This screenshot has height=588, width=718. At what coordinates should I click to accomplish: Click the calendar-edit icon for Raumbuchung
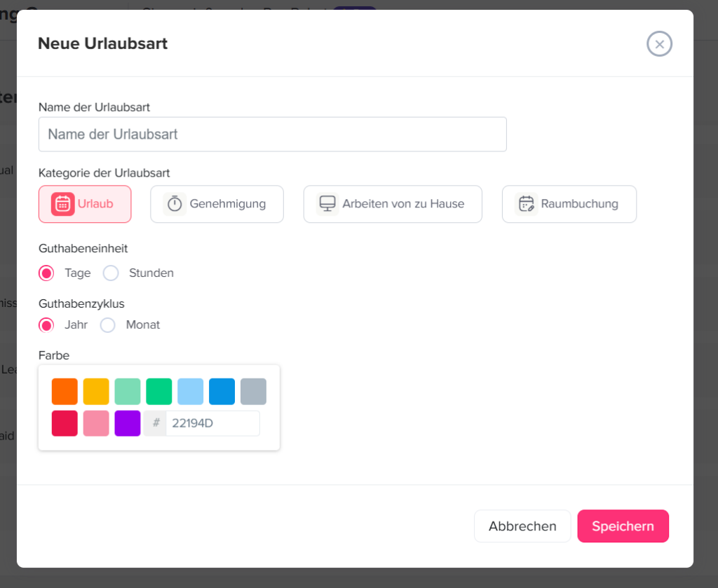pos(526,204)
